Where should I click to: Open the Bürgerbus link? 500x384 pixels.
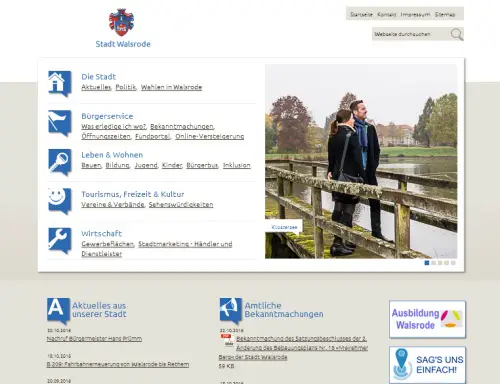pyautogui.click(x=202, y=165)
